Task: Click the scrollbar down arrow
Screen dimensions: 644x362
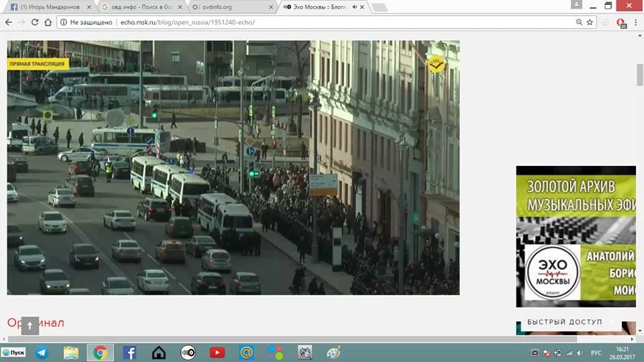Action: pos(640,330)
